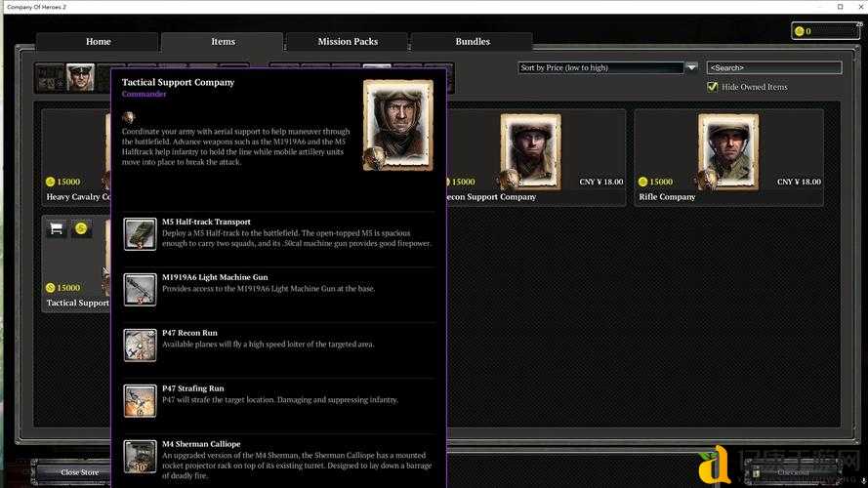This screenshot has width=868, height=488.
Task: Click the Rifle Company name label
Action: (667, 197)
